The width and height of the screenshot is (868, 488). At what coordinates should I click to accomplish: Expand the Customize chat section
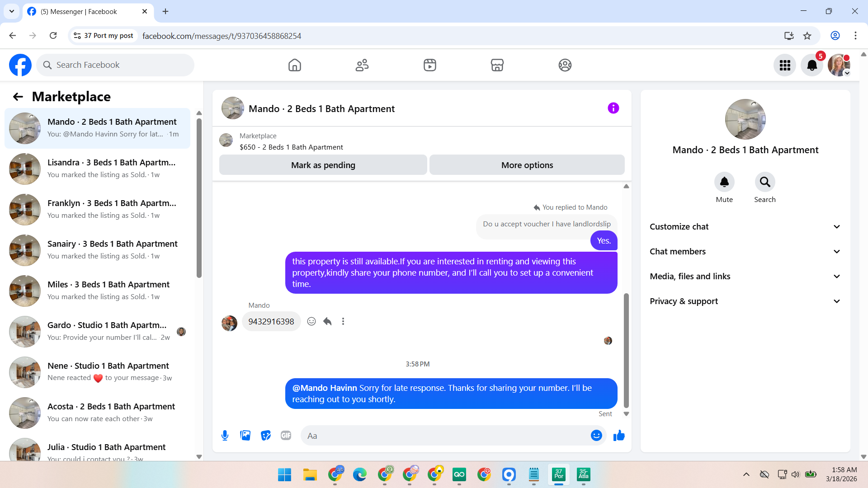tap(745, 227)
